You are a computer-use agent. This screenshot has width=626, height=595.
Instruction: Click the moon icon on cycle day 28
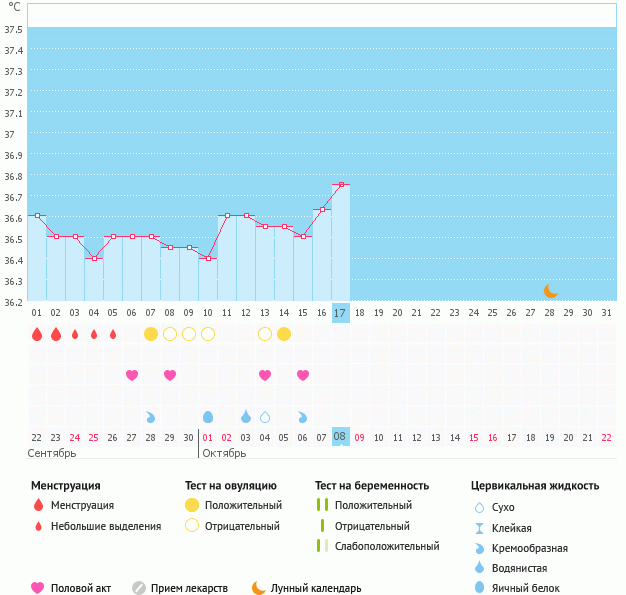click(x=551, y=290)
